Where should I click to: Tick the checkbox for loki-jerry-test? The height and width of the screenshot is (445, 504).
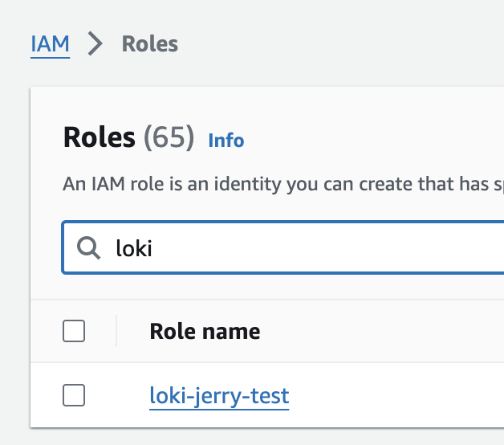[74, 395]
